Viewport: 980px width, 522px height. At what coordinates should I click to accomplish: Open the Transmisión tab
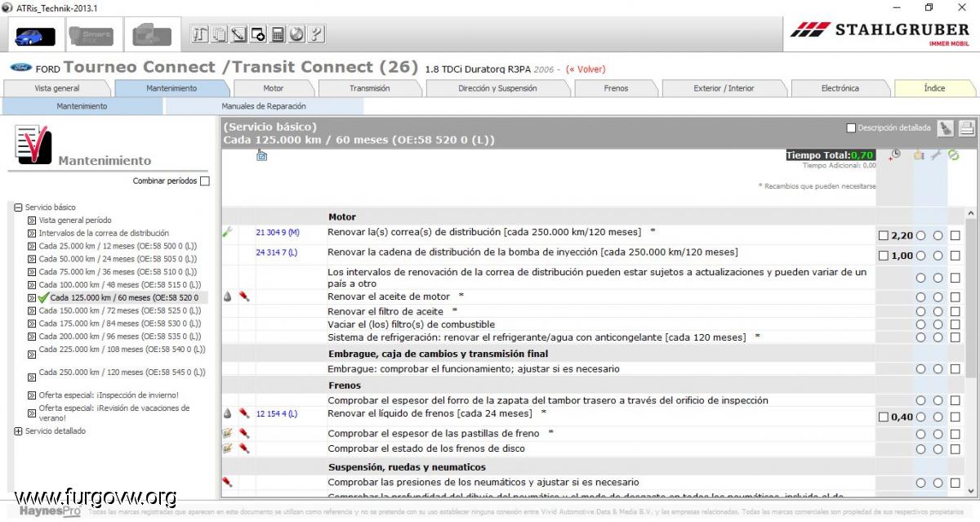[370, 88]
